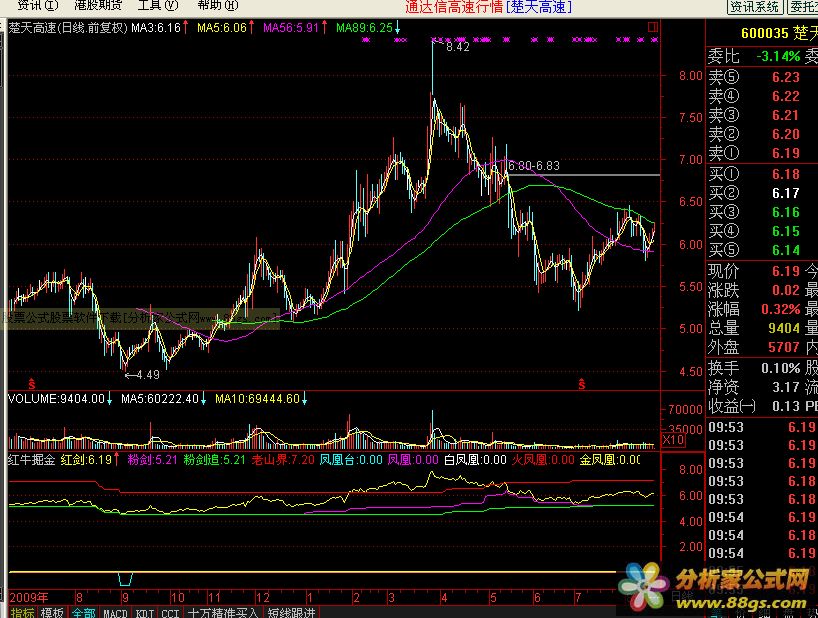Image resolution: width=818 pixels, height=618 pixels.
Task: Click the 老山界:7.20 indicator value
Action: point(283,459)
